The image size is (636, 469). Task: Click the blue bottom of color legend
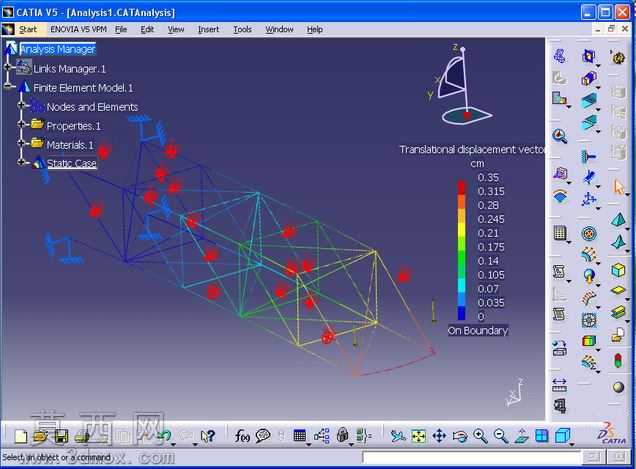462,313
